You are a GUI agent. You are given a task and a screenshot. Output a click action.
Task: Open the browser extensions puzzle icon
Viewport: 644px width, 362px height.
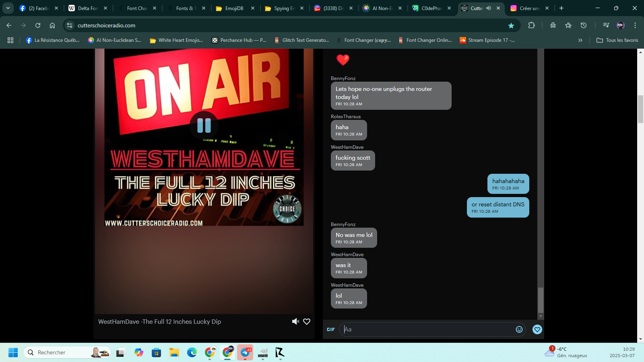point(532,25)
